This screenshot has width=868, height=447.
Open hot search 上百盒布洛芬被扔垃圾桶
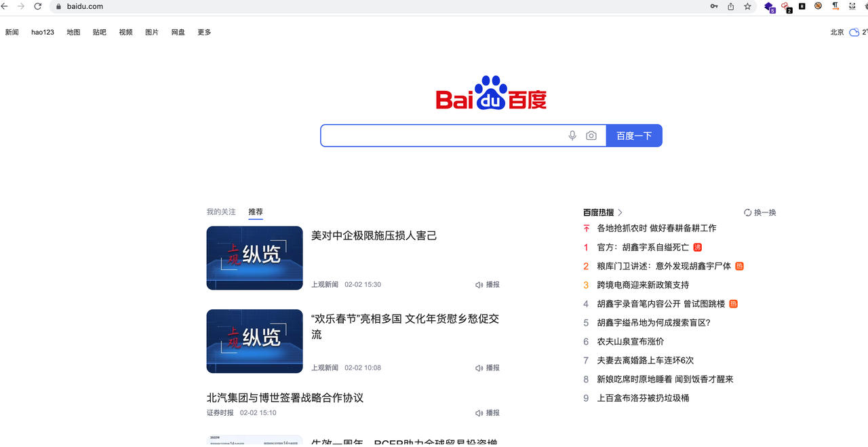pyautogui.click(x=643, y=398)
